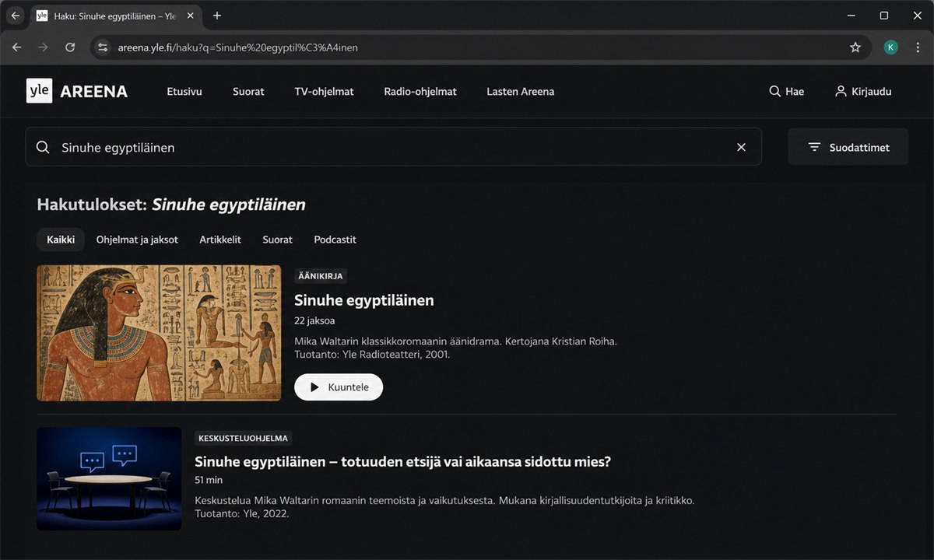Viewport: 934px width, 560px height.
Task: Open discussion table thumbnail image
Action: (109, 478)
